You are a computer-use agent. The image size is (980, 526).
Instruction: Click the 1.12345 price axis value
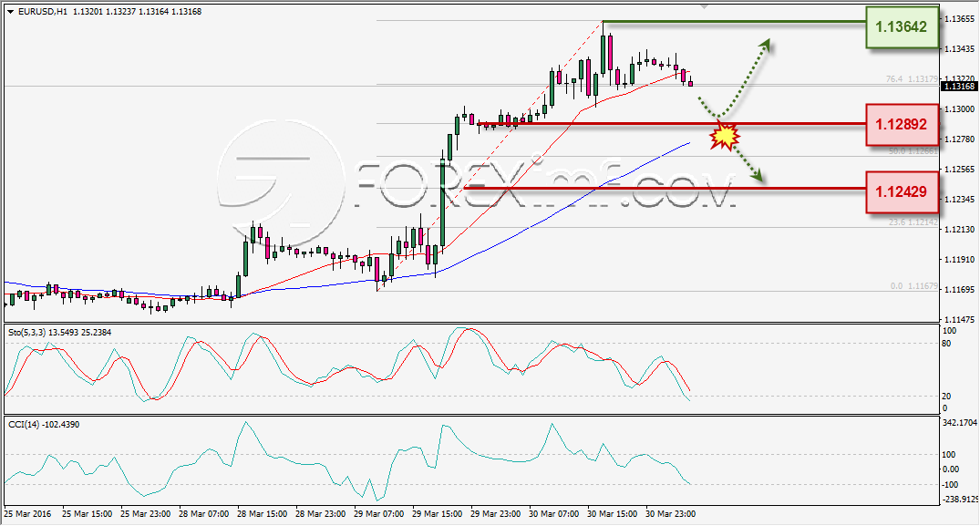pyautogui.click(x=960, y=200)
